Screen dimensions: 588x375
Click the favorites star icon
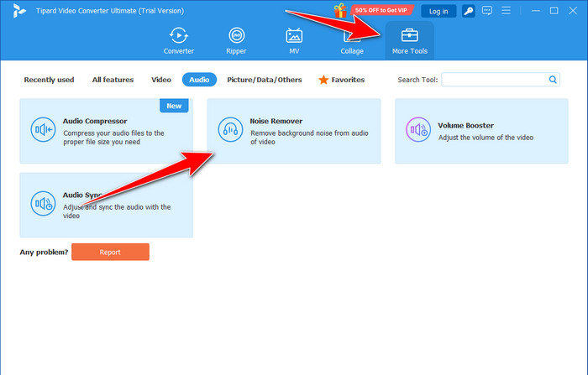323,80
